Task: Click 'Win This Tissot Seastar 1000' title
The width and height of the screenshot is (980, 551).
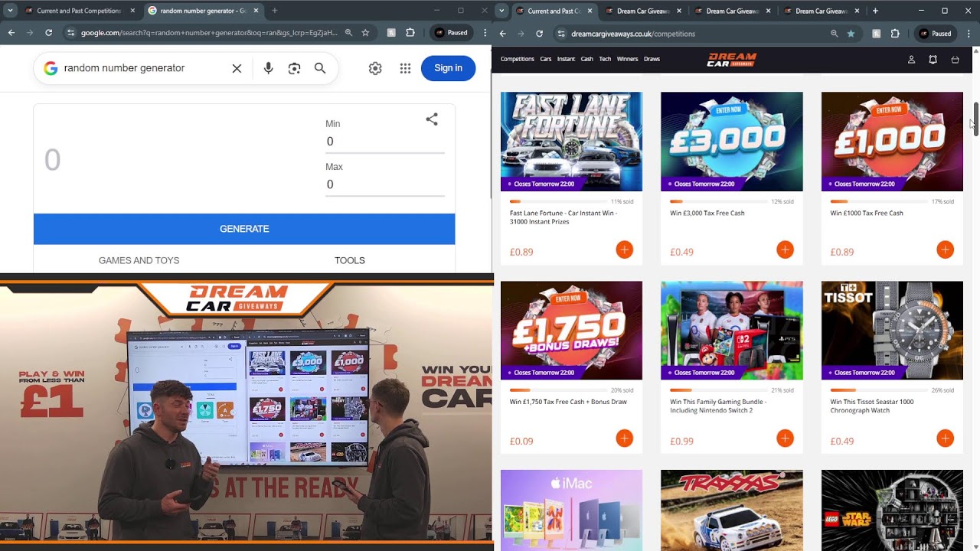Action: tap(872, 406)
